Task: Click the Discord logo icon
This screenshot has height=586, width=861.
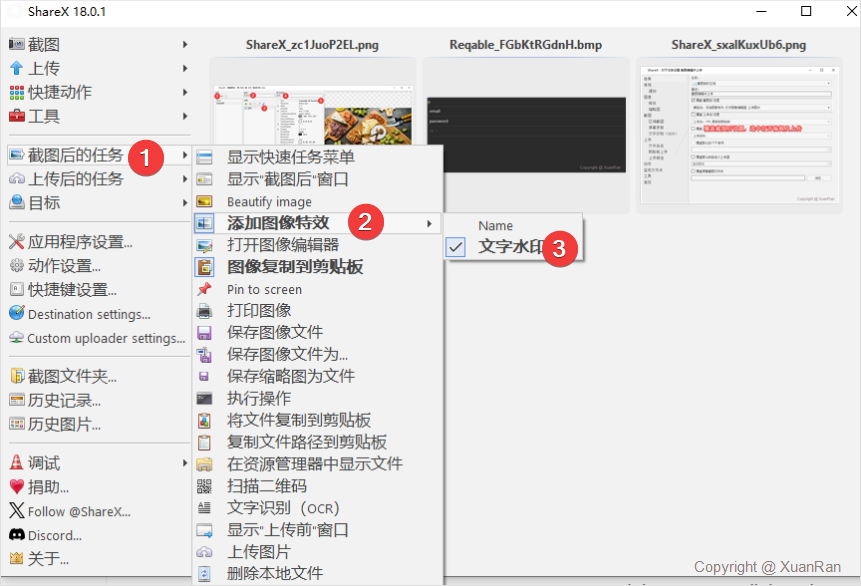Action: (16, 535)
